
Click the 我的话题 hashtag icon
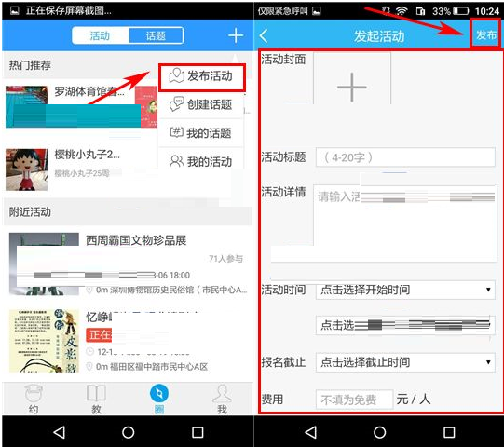click(x=176, y=132)
